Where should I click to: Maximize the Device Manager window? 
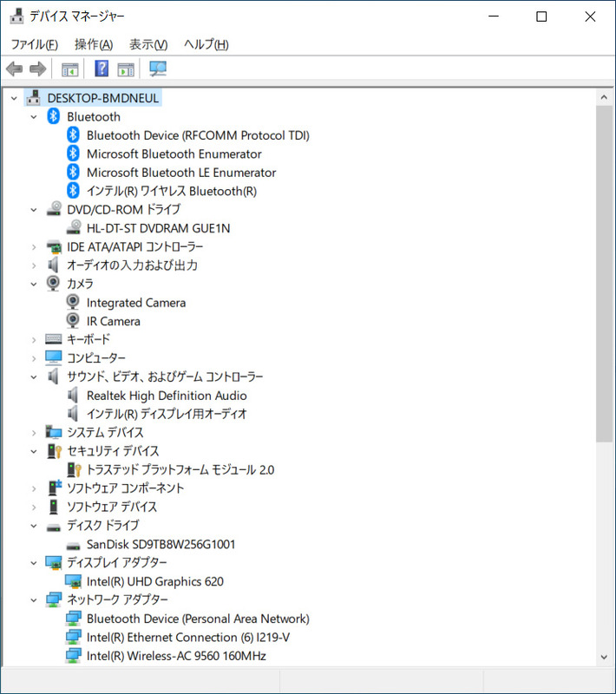click(541, 16)
